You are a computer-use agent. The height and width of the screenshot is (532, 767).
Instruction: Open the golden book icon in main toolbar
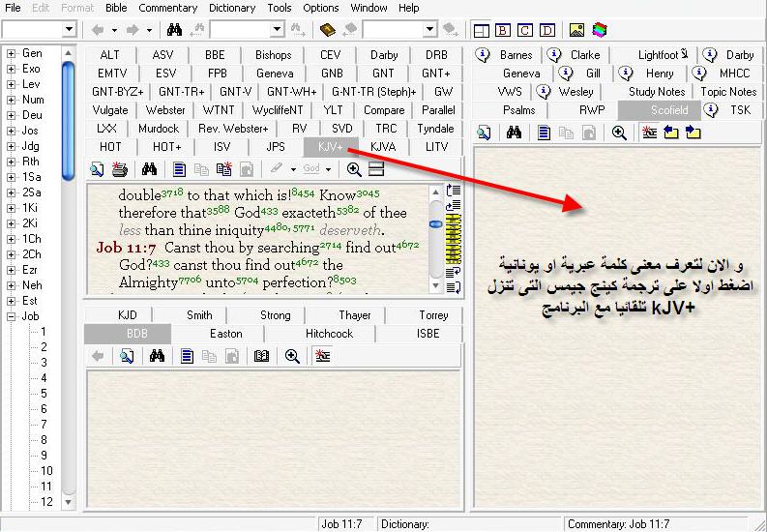[327, 30]
